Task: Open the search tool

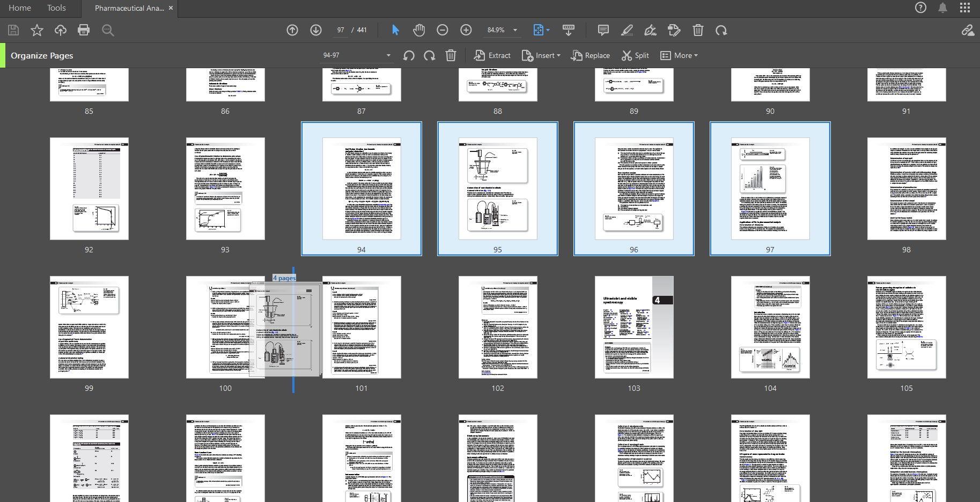Action: [x=107, y=30]
